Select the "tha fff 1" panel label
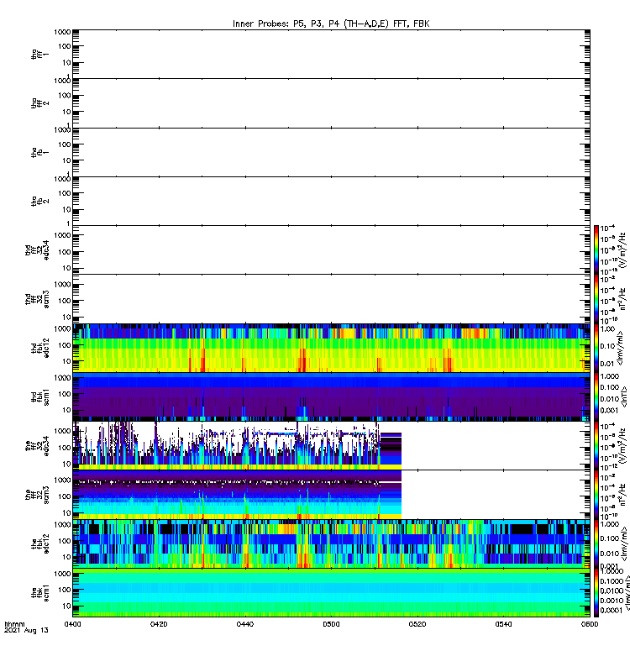 pyautogui.click(x=39, y=55)
